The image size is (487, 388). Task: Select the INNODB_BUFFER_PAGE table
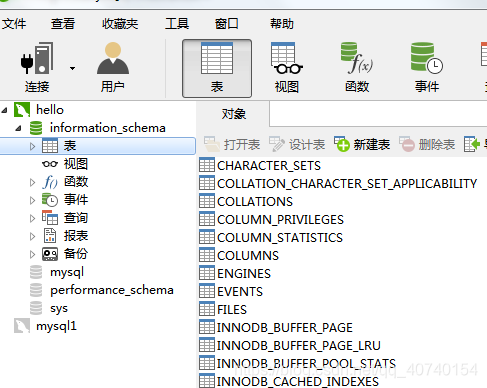pos(284,328)
